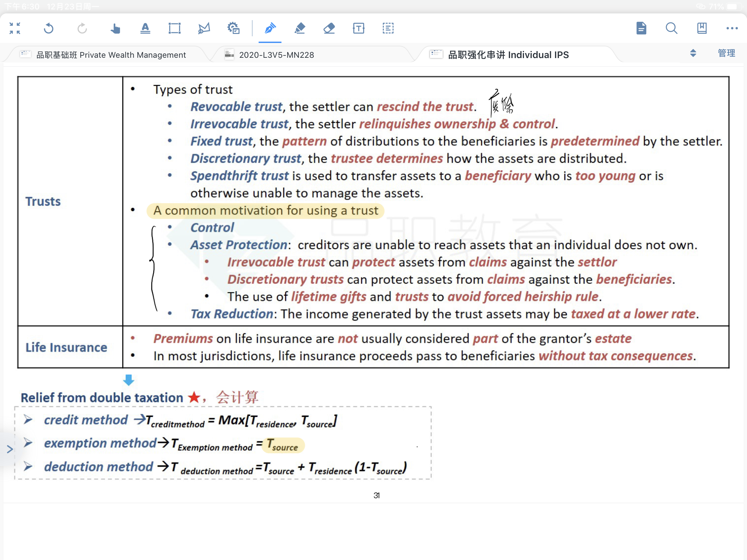Tap the handwritten Chinese note beside rescind
Image resolution: width=747 pixels, height=560 pixels.
(x=501, y=103)
